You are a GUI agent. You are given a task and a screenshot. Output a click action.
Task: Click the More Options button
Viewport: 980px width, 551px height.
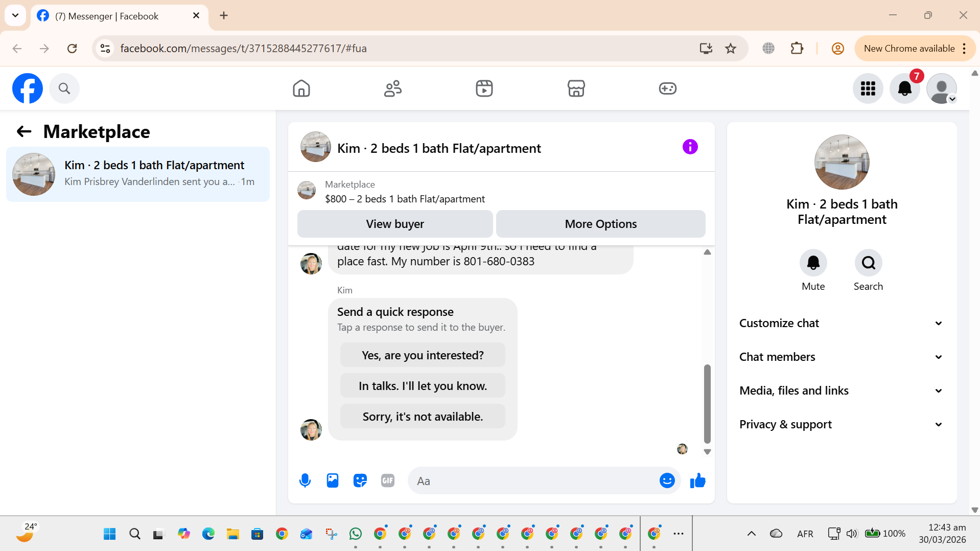pos(601,224)
